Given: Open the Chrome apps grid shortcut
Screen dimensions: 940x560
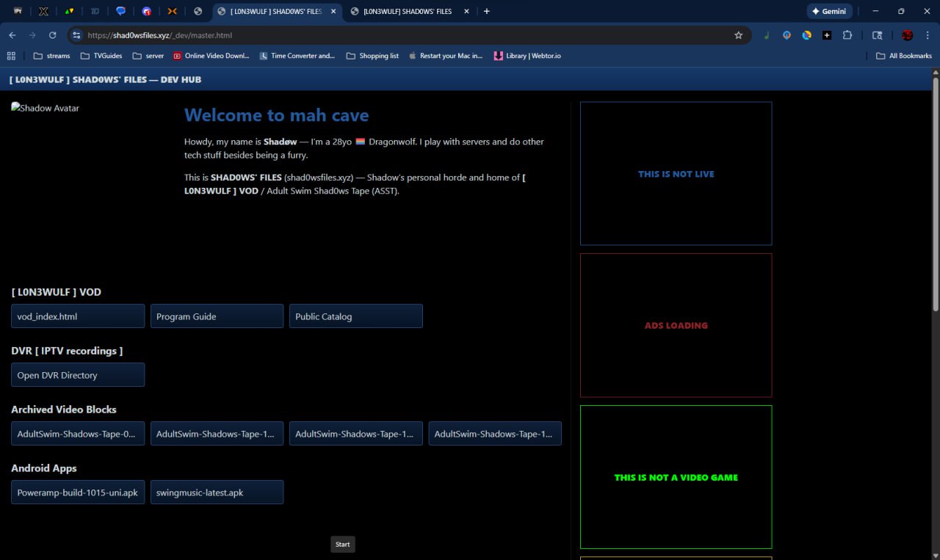Looking at the screenshot, I should click(x=11, y=56).
